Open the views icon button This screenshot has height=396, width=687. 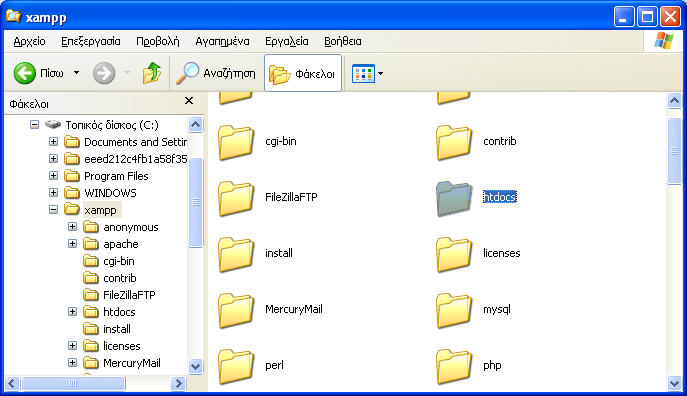pyautogui.click(x=363, y=74)
